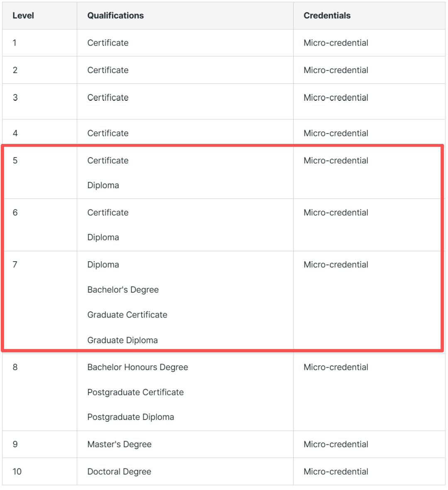
Task: Click the Bachelor Honours Degree text
Action: pyautogui.click(x=137, y=367)
